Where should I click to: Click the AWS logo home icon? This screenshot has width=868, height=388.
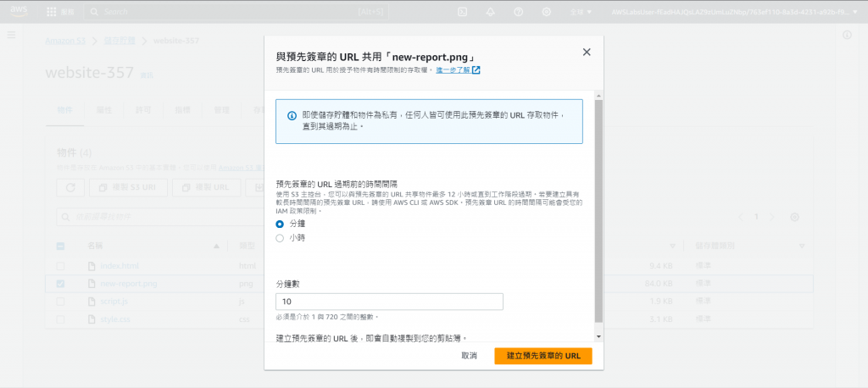(x=19, y=11)
